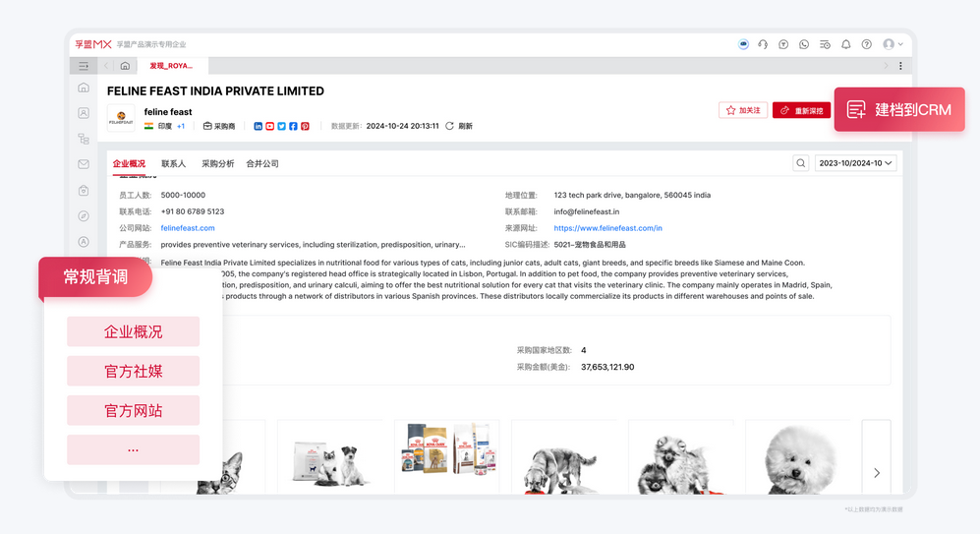Click the 重新深挖 red button
Screen dimensions: 980x534
[x=801, y=111]
